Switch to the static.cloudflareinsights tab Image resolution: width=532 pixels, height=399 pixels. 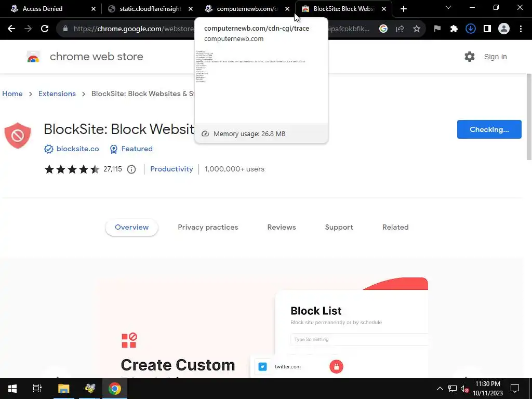coord(150,9)
